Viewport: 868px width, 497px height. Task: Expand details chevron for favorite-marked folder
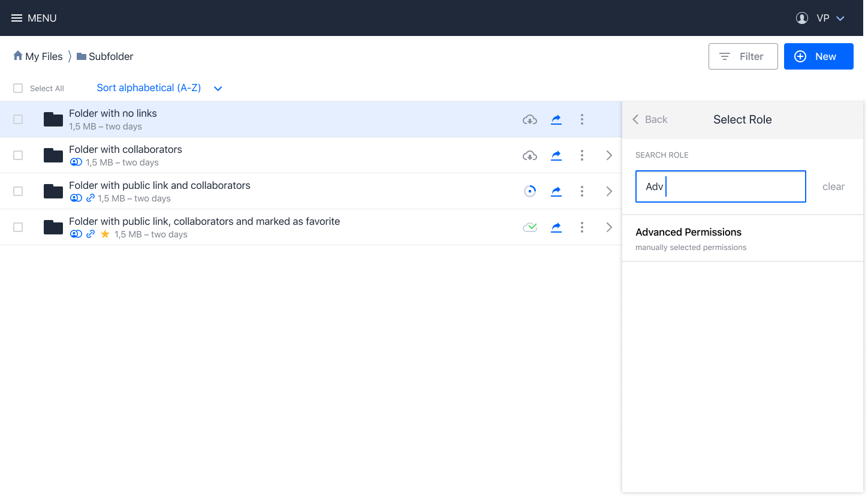609,227
